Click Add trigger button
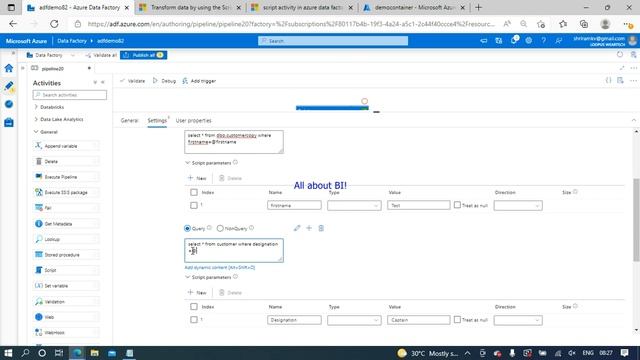Screen dimensions: 640x360 tap(199, 81)
